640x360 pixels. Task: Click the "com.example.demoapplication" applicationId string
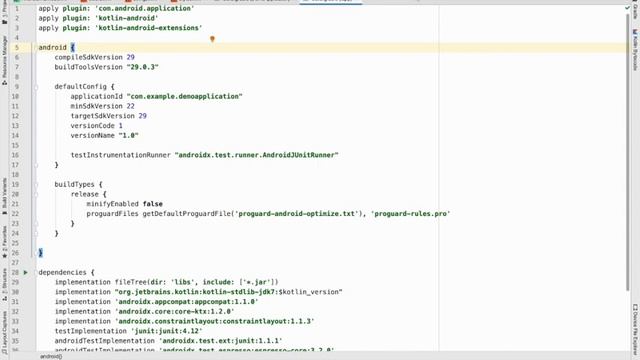(184, 96)
